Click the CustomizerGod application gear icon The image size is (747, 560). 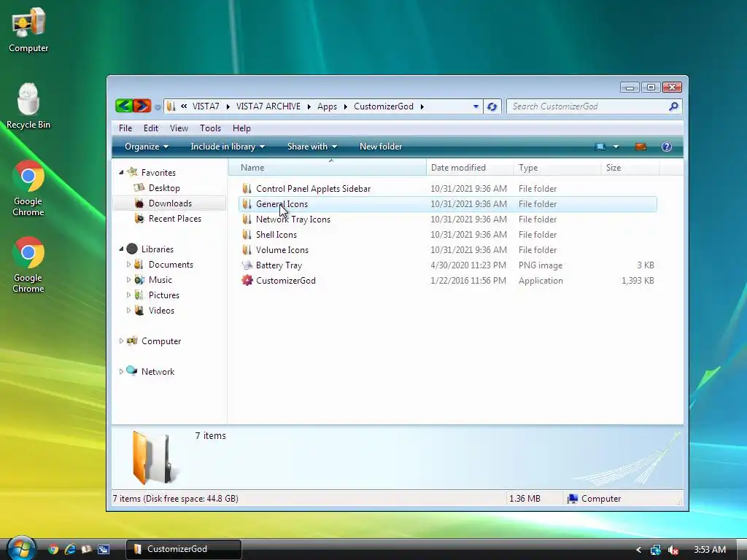click(247, 281)
